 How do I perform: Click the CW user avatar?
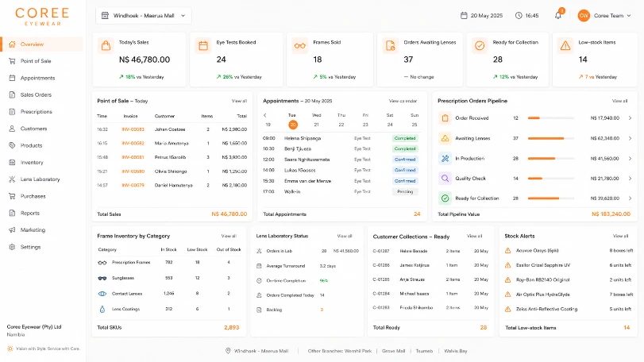tap(584, 16)
